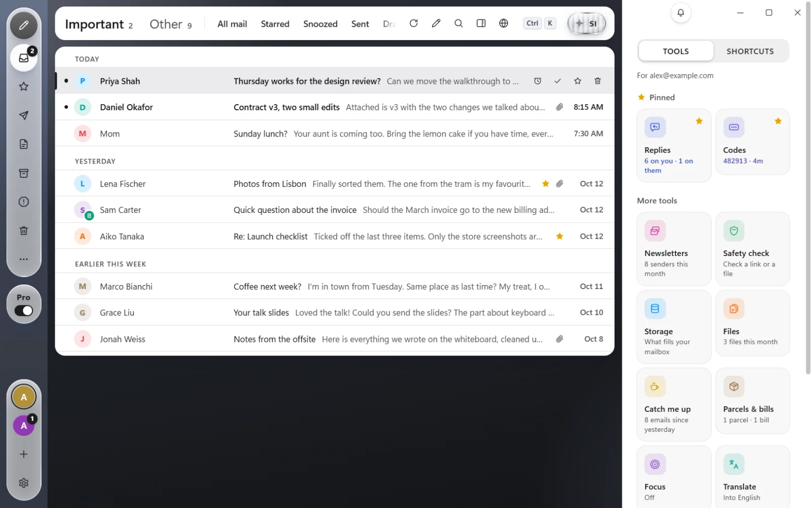Click the globe icon in toolbar

(x=503, y=23)
